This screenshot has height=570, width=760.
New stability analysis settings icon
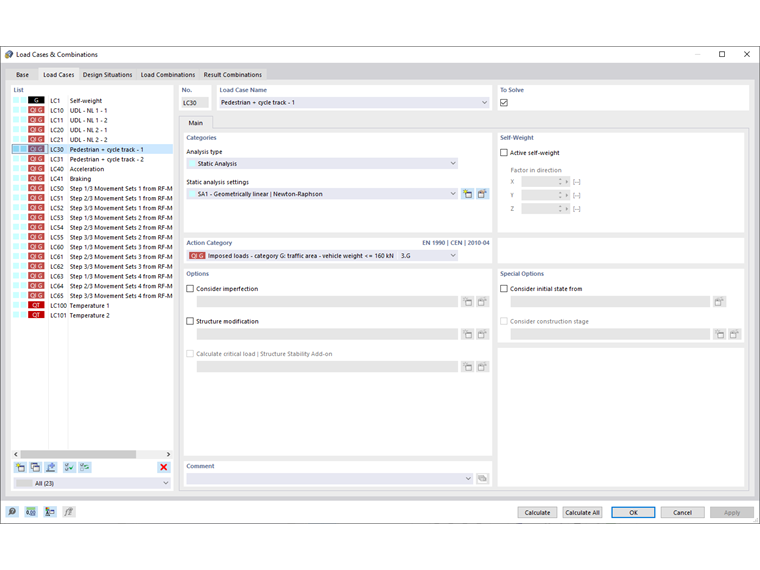467,367
